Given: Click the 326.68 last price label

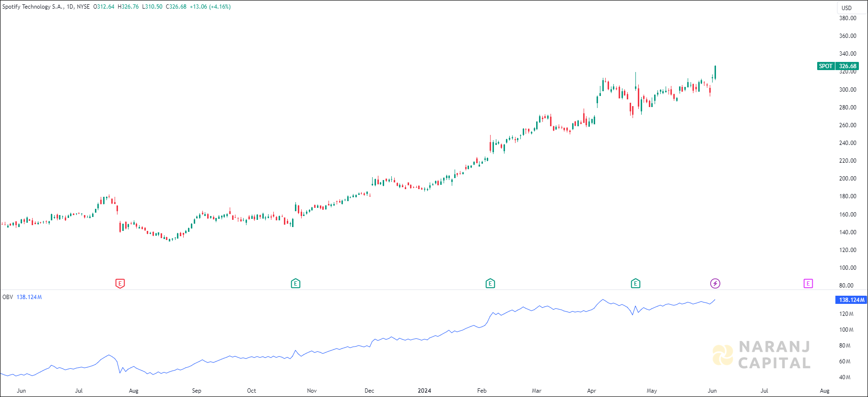Looking at the screenshot, I should click(847, 66).
